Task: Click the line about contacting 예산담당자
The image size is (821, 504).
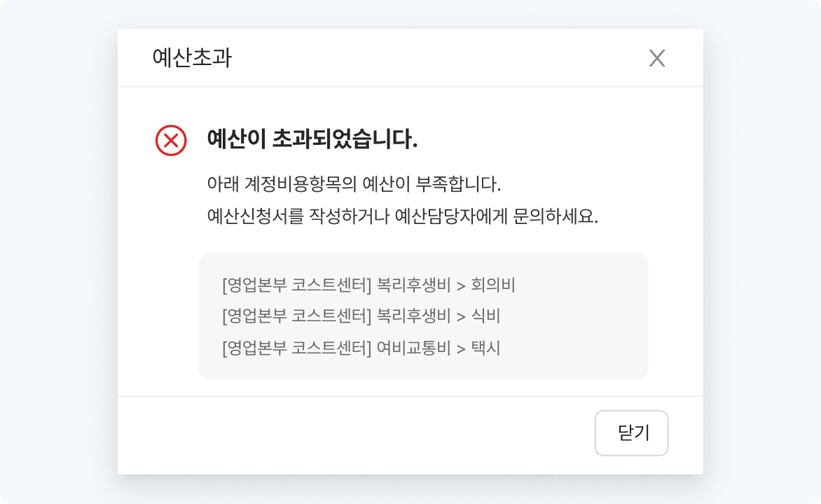Action: [x=403, y=216]
